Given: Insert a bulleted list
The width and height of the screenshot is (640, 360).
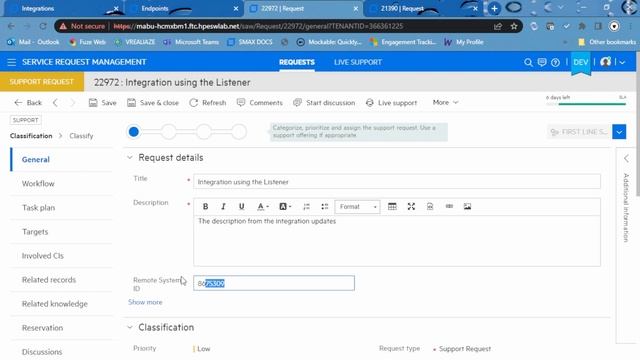Looking at the screenshot, I should tap(324, 207).
